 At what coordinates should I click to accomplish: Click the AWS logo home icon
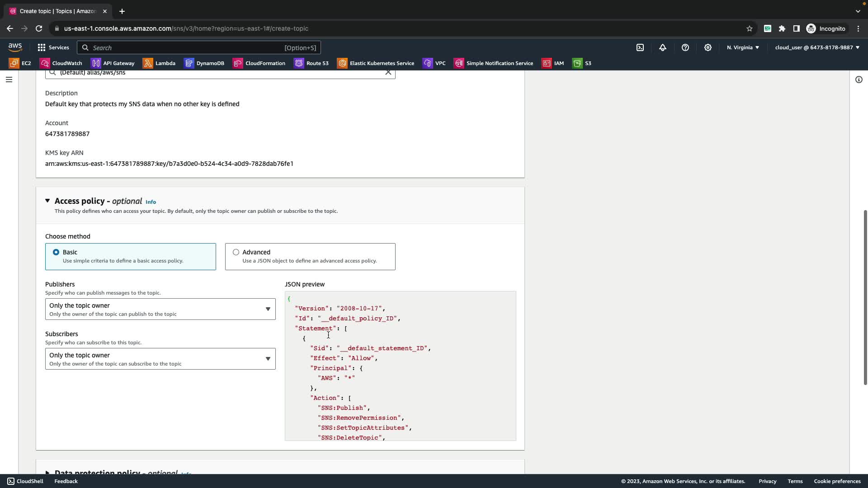pyautogui.click(x=15, y=47)
